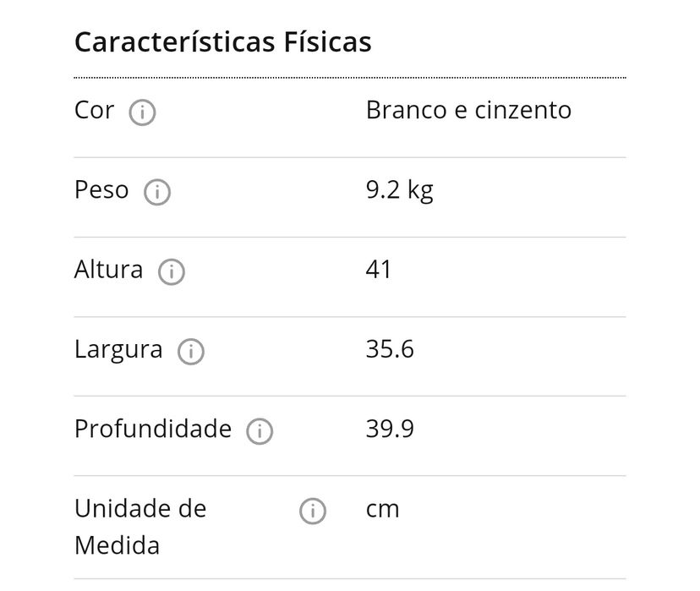Click the Profundidade info icon
This screenshot has width=700, height=591.
[260, 431]
